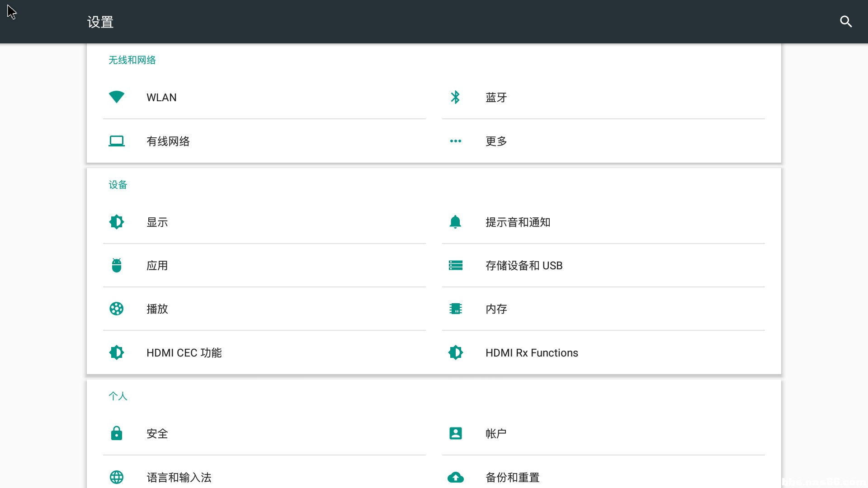868x488 pixels.
Task: Click the storage icon for 存储设备和 USB
Action: click(456, 265)
